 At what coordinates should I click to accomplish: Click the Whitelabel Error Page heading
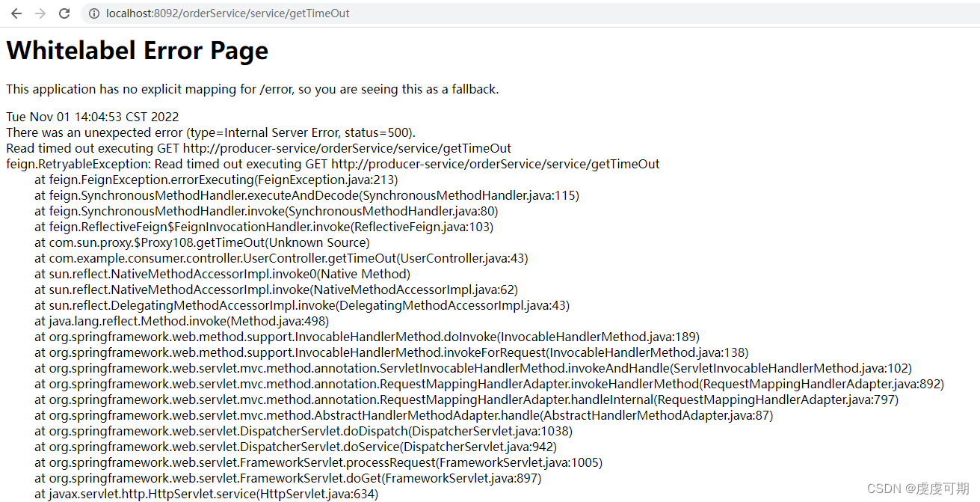pyautogui.click(x=137, y=50)
